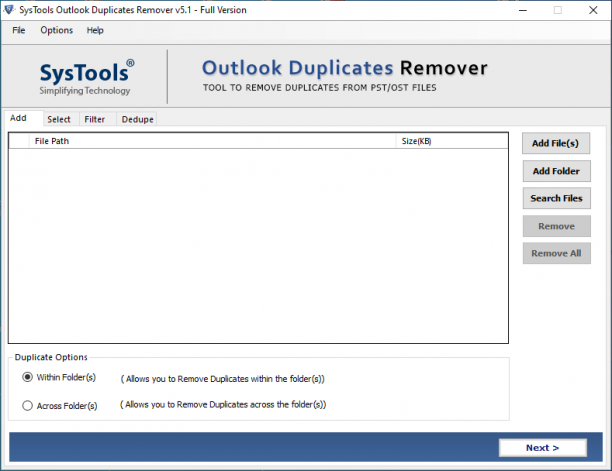
Task: Click the SysTools logo in the banner
Action: coord(86,77)
